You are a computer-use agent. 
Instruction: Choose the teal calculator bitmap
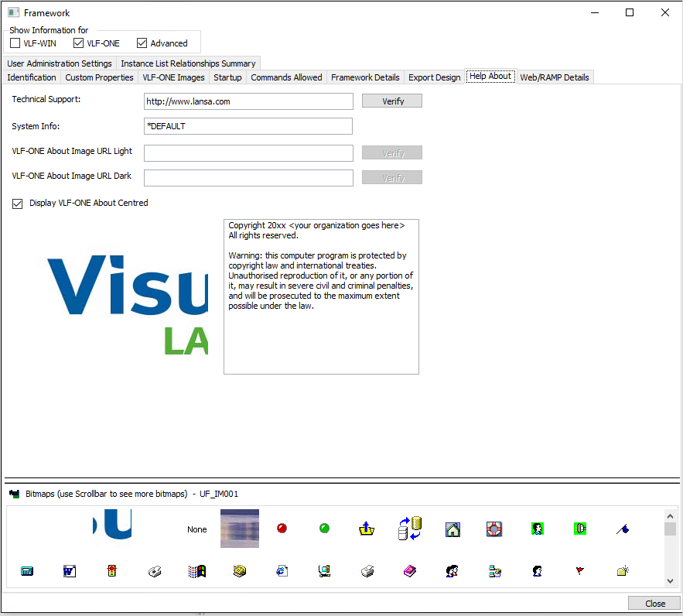[27, 571]
